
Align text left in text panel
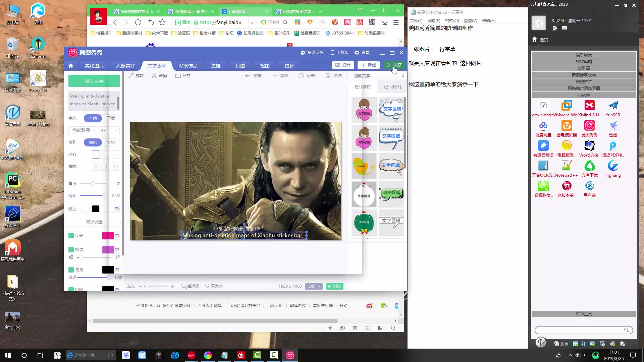(x=96, y=155)
